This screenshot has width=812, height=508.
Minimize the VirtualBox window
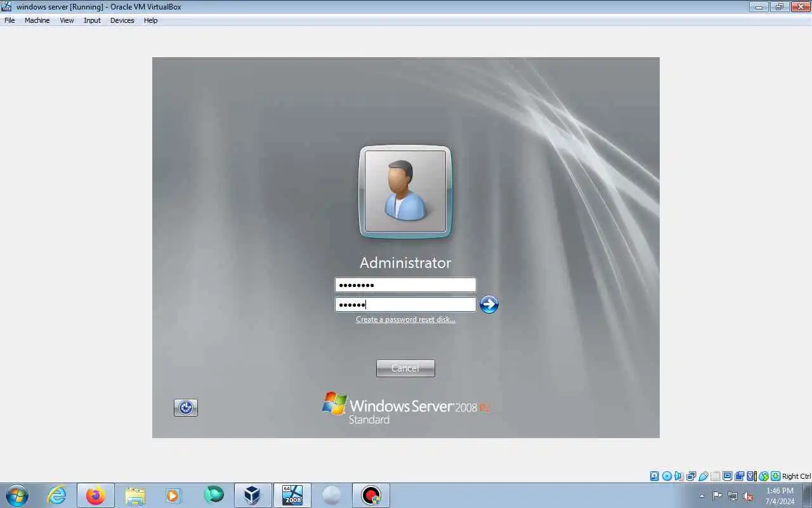[x=759, y=7]
